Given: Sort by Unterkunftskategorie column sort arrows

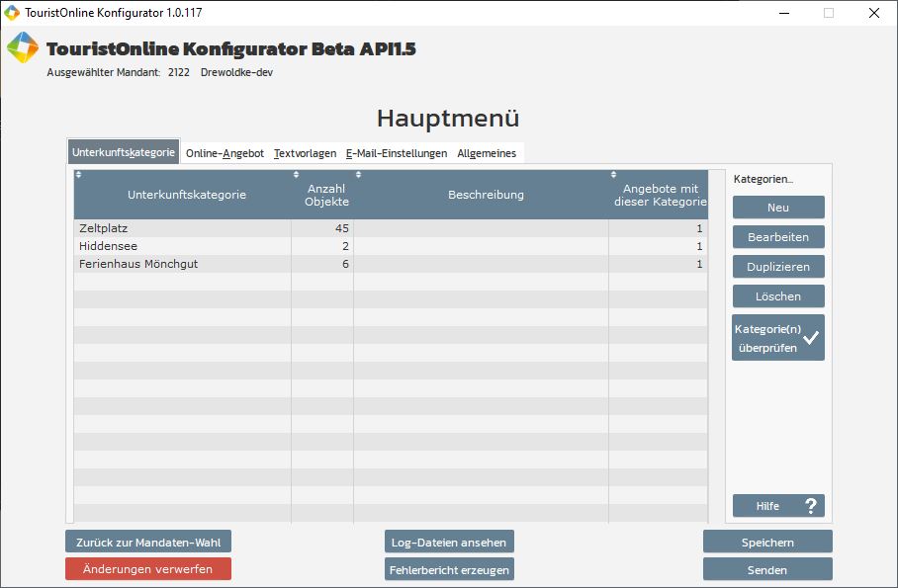Looking at the screenshot, I should pos(78,175).
